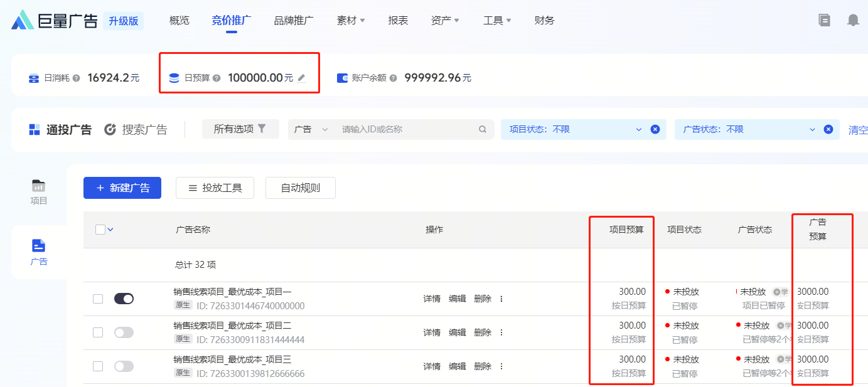The height and width of the screenshot is (387, 868).
Task: Toggle off the 项目一 ad switch
Action: (124, 299)
